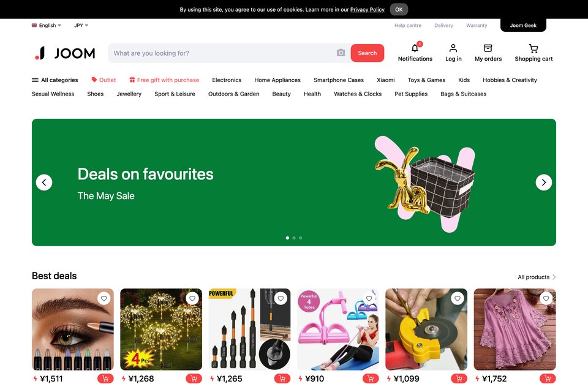588x384 pixels.
Task: Open the JPY currency dropdown
Action: [x=81, y=26]
